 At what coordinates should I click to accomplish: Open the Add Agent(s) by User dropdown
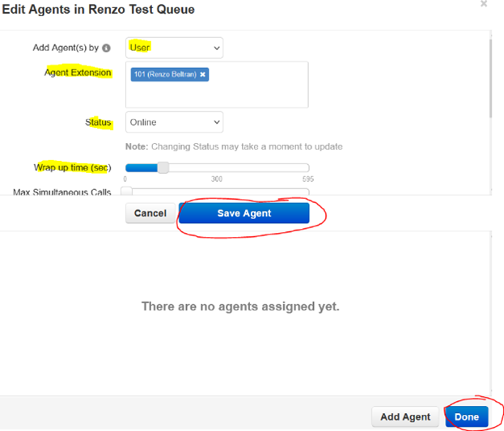pos(174,48)
